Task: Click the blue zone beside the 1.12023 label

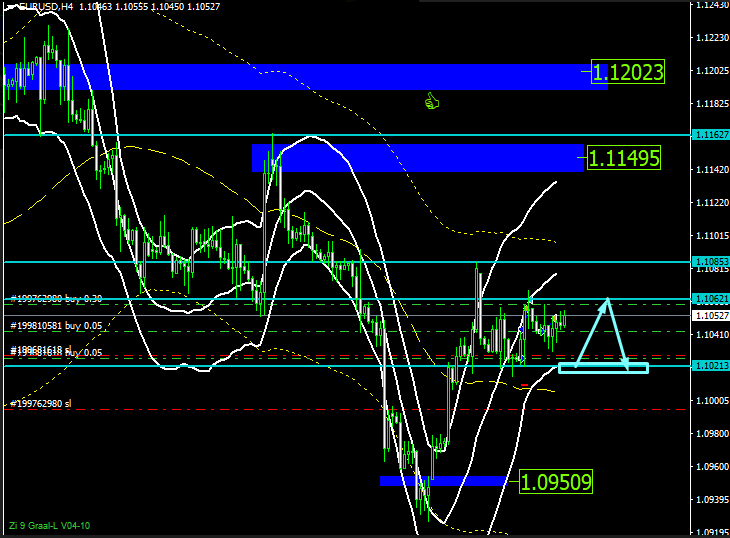Action: 305,77
